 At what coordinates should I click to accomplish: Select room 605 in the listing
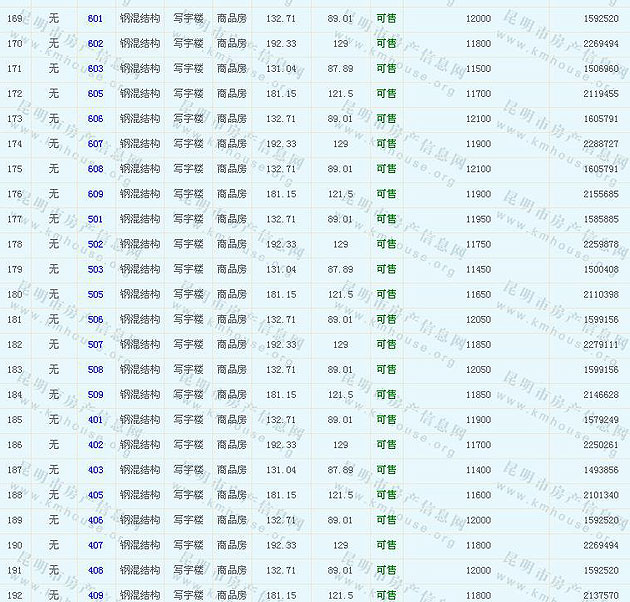[x=95, y=94]
